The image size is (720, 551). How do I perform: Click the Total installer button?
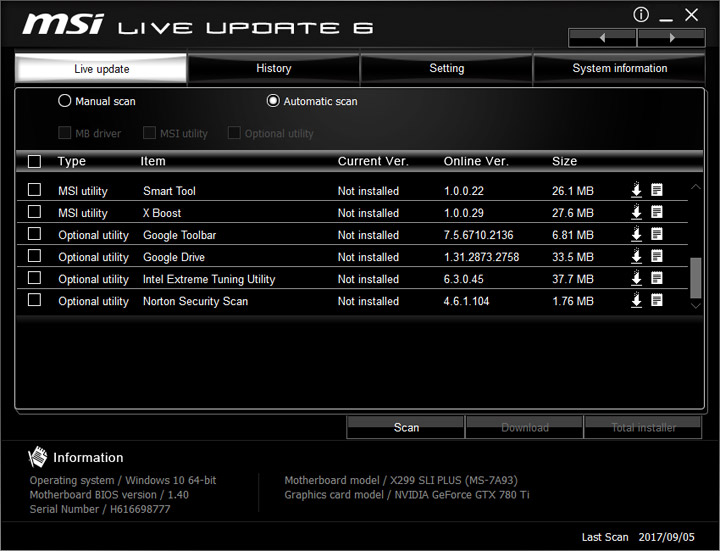pos(643,427)
